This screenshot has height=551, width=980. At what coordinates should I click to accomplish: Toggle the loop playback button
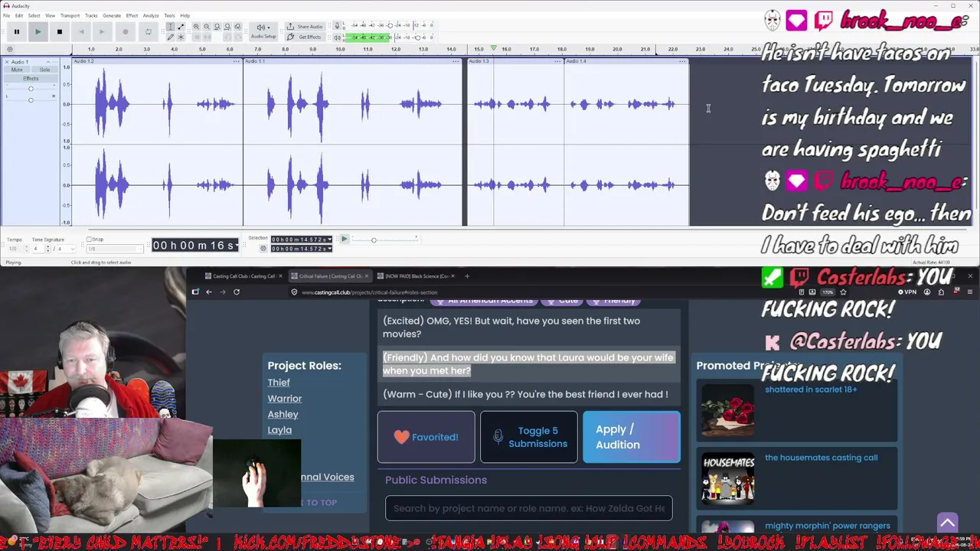[x=148, y=31]
